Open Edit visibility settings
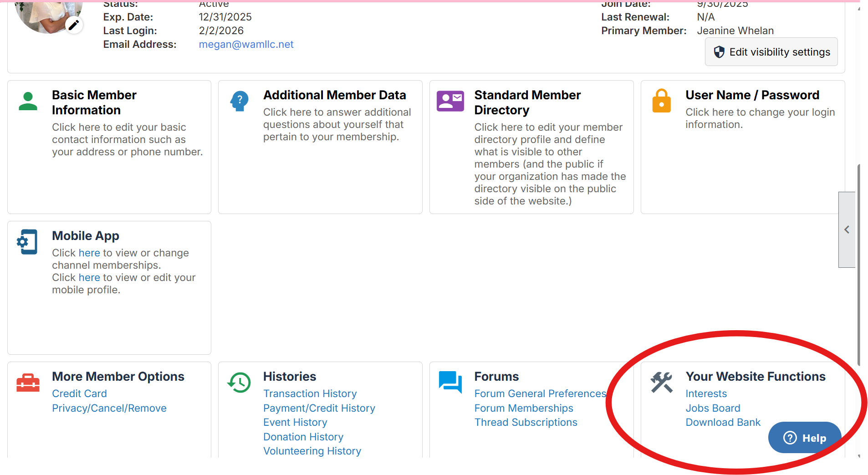Screen dimensions: 868x475 click(771, 52)
